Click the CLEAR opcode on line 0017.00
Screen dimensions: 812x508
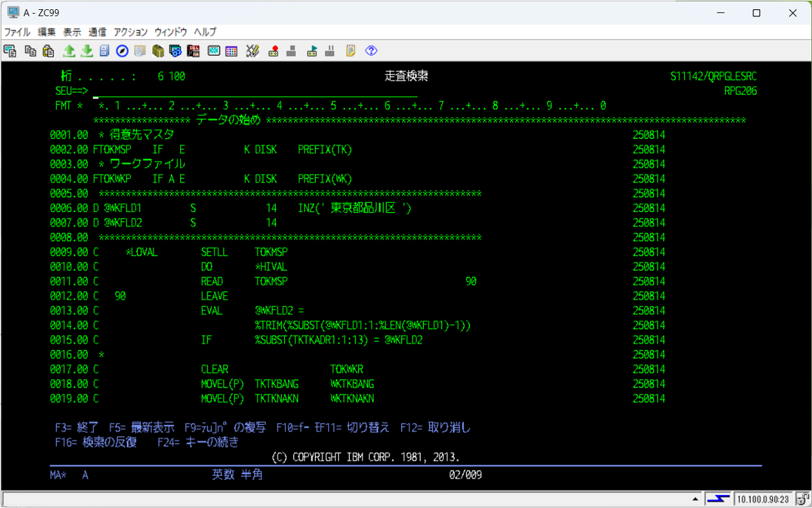coord(215,369)
